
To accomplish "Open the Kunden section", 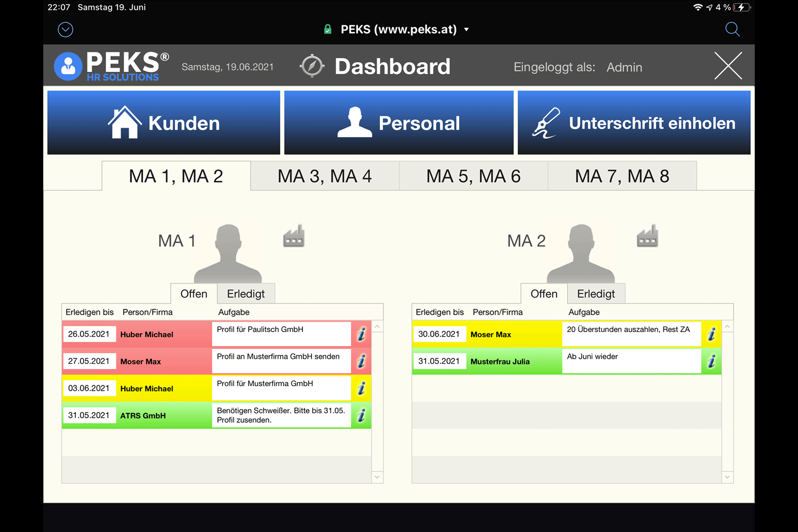I will click(164, 123).
